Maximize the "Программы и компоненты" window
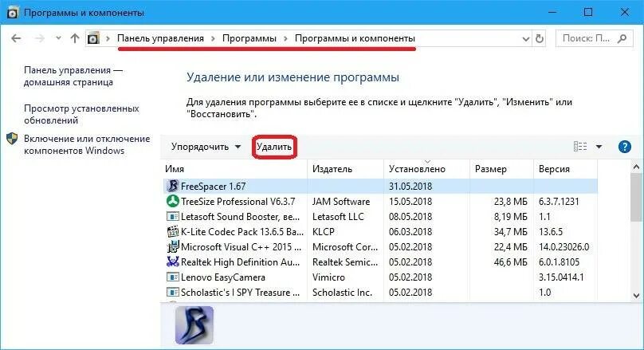644x350 pixels. [x=588, y=12]
